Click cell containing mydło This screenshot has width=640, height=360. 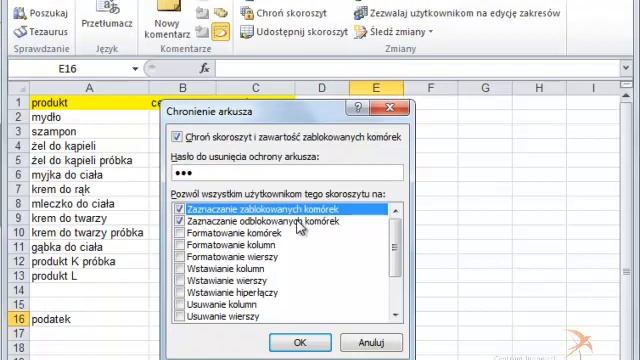coord(89,117)
